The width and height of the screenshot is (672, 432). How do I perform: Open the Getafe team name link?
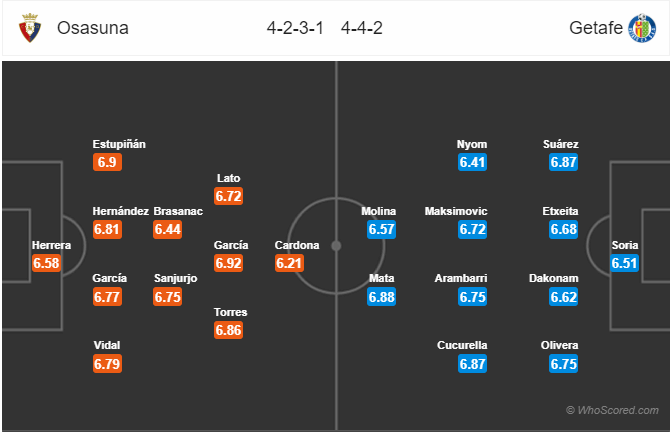(x=596, y=28)
